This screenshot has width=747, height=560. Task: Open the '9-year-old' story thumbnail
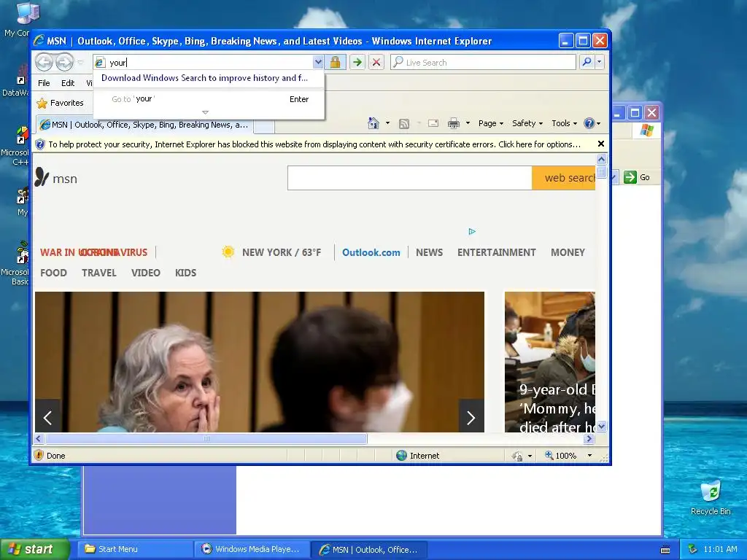click(550, 362)
